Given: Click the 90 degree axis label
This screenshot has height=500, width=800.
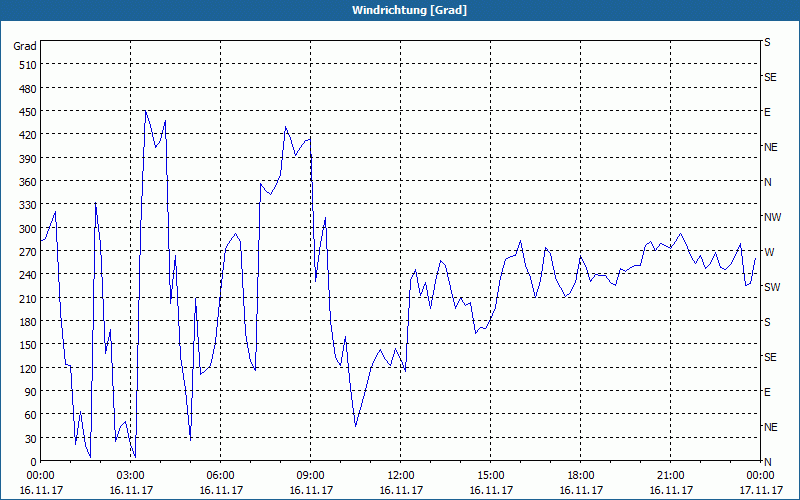Looking at the screenshot, I should click(x=31, y=392).
